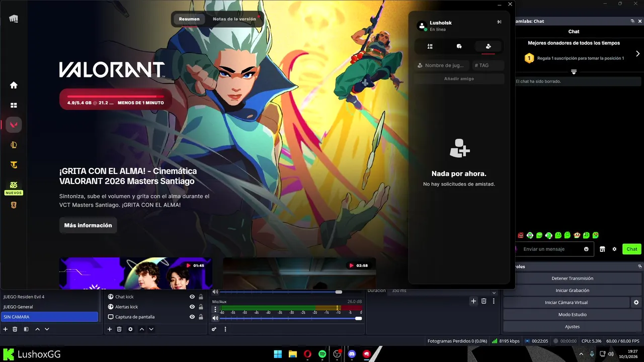Open Spotify from the Windows taskbar
The image size is (644, 362).
[x=323, y=354]
